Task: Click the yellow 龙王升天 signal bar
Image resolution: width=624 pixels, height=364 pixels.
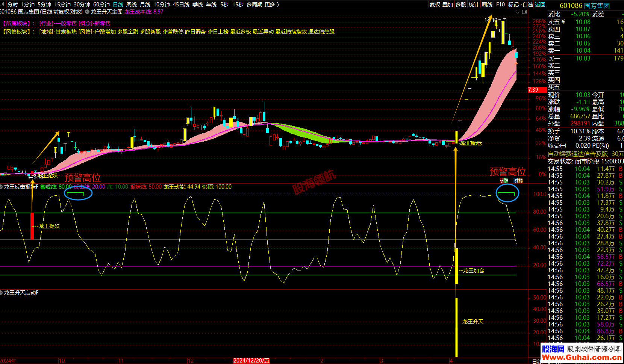Action: point(456,327)
